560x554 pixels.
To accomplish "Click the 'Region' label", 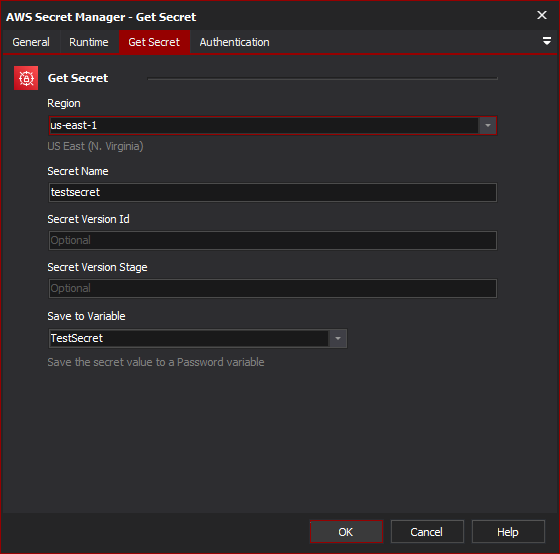I will tap(64, 103).
